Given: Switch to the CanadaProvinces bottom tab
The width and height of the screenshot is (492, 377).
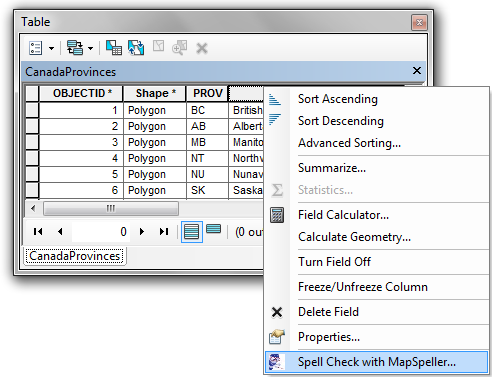Looking at the screenshot, I should [75, 256].
